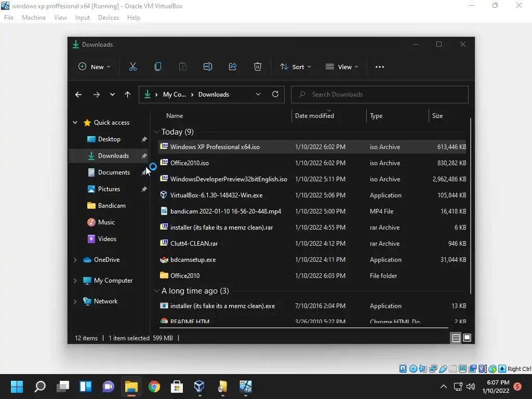Image resolution: width=532 pixels, height=399 pixels.
Task: Click the Paste clipboard icon
Action: [182, 67]
